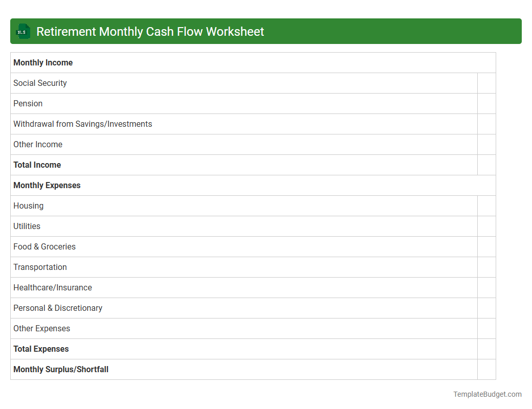Select the Food & Groceries row
The height and width of the screenshot is (409, 532).
tap(45, 246)
